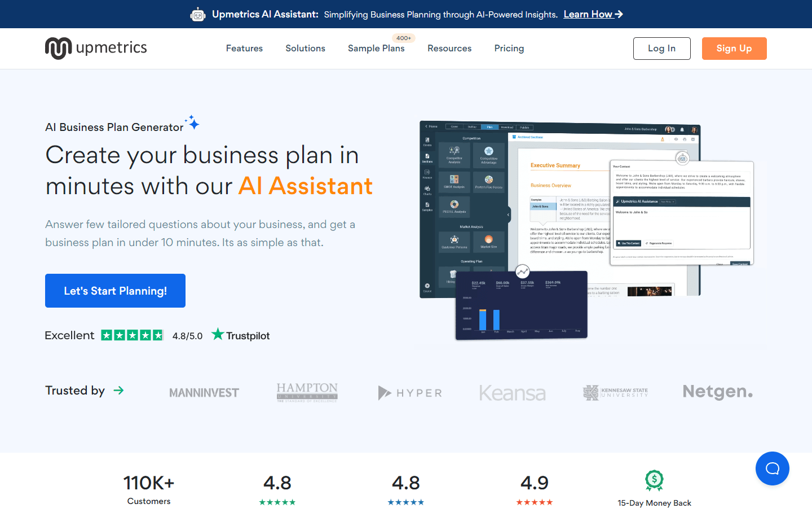
Task: Click the 4.9 rating with red stars
Action: [535, 489]
